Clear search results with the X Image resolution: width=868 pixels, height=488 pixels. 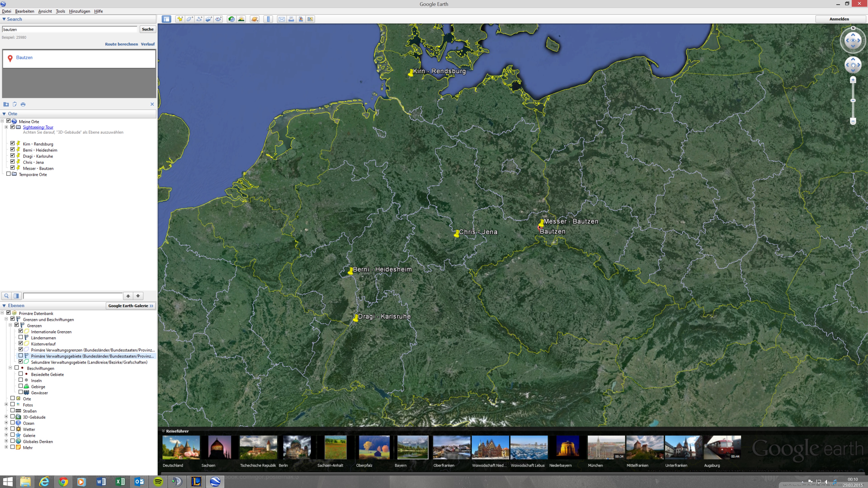point(152,104)
